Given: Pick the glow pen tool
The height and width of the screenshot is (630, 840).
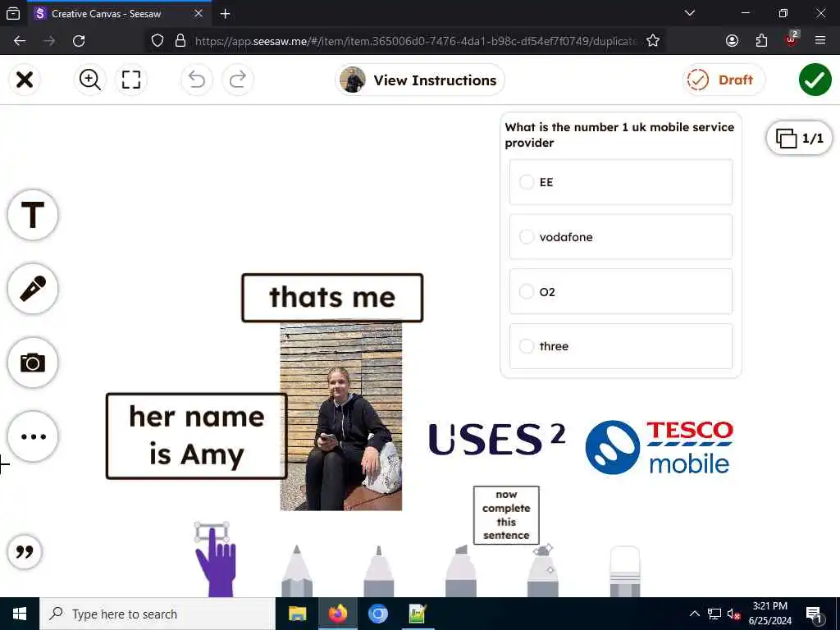Looking at the screenshot, I should (543, 571).
